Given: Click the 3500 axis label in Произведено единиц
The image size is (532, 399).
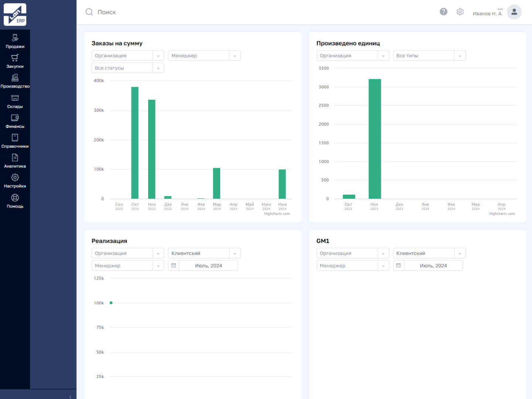Looking at the screenshot, I should [324, 68].
